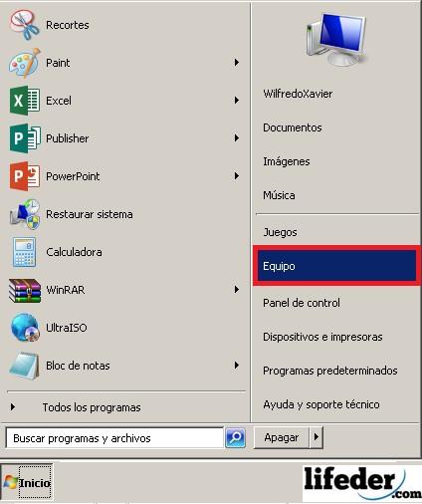
Task: Open Panel de control
Action: coord(302,303)
